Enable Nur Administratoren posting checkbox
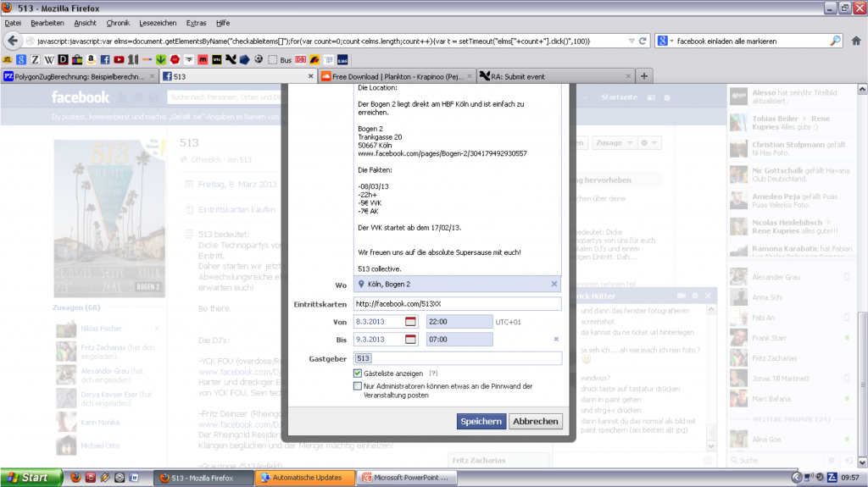The height and width of the screenshot is (487, 868). click(359, 386)
